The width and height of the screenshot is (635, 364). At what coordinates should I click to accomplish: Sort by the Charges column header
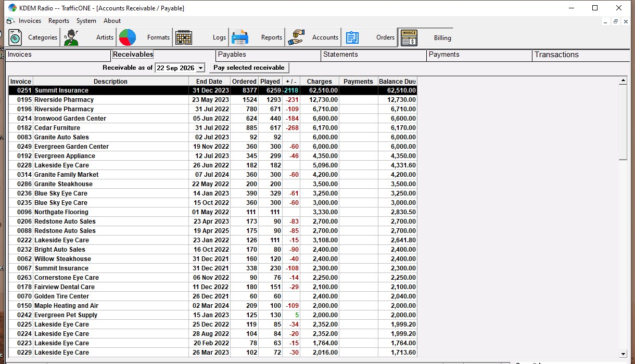319,81
